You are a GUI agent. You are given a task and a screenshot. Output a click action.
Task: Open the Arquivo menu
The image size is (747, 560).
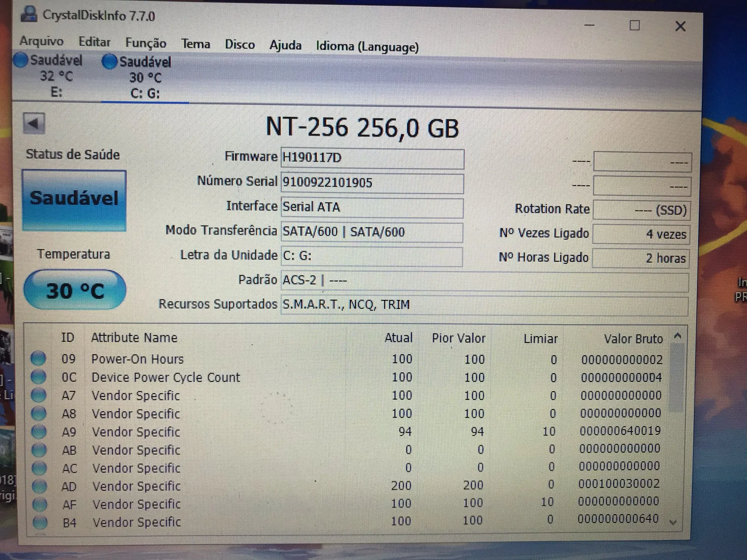click(x=41, y=41)
